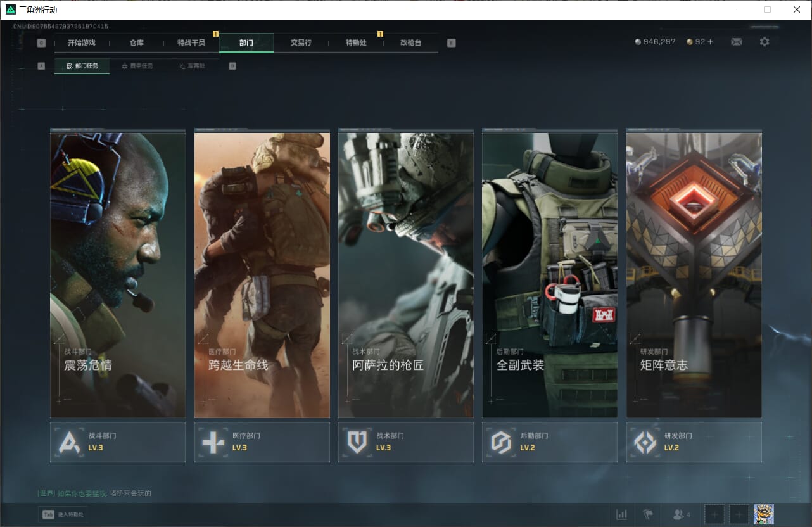
Task: Click the player avatar in bottom bar
Action: coord(763,514)
